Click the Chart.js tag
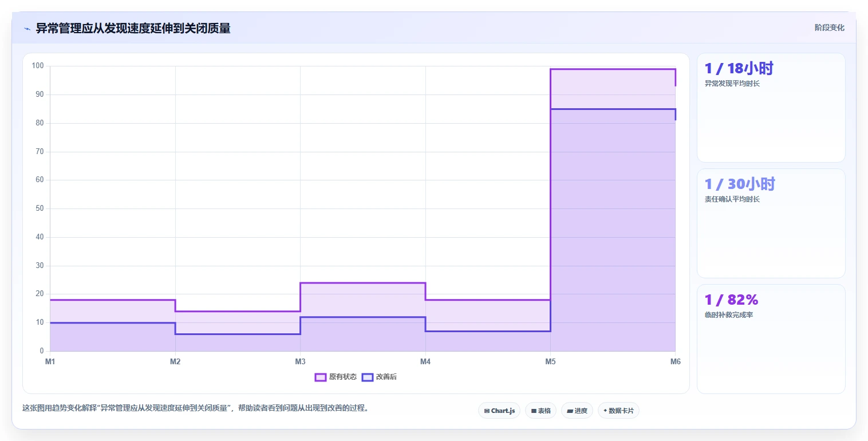 (499, 411)
